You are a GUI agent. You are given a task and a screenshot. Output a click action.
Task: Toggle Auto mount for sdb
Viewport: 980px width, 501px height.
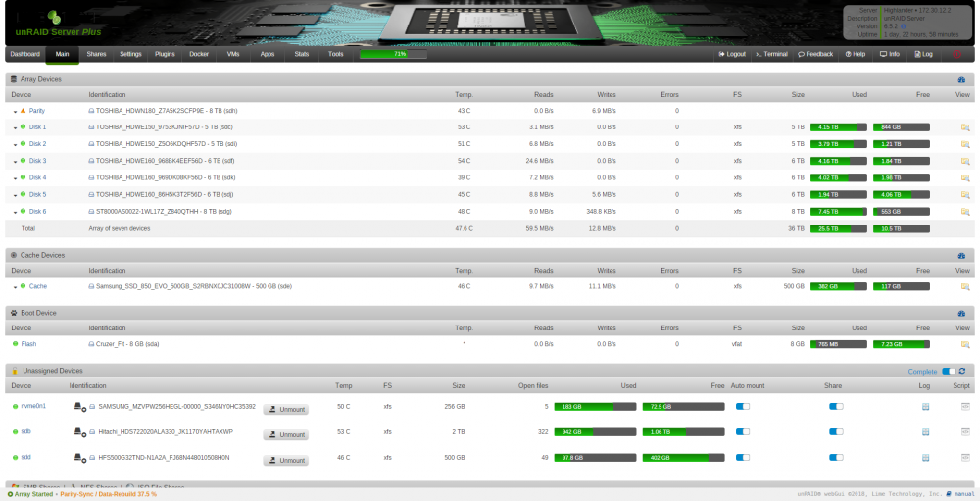[x=743, y=432]
